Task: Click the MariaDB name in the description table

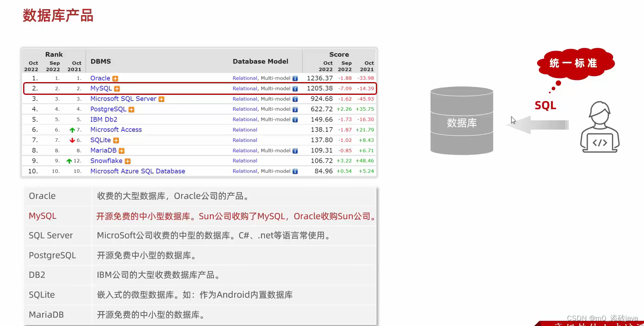Action: pos(46,315)
